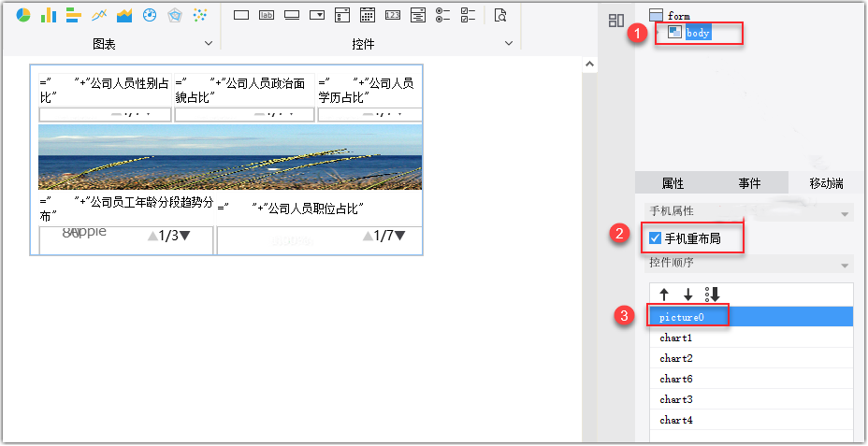Image resolution: width=868 pixels, height=446 pixels.
Task: Switch to the 属性 tab
Action: point(673,183)
